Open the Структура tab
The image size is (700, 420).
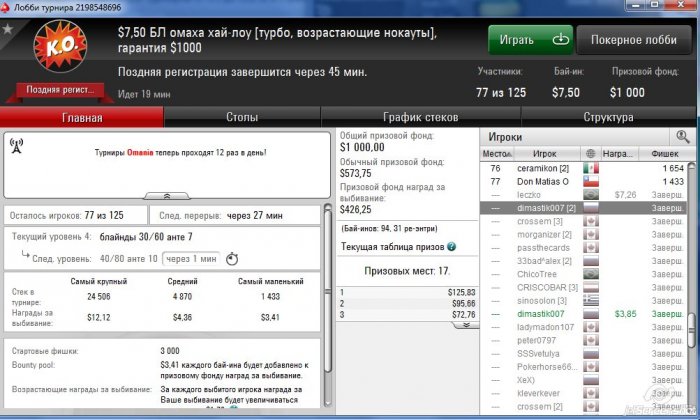[x=608, y=117]
